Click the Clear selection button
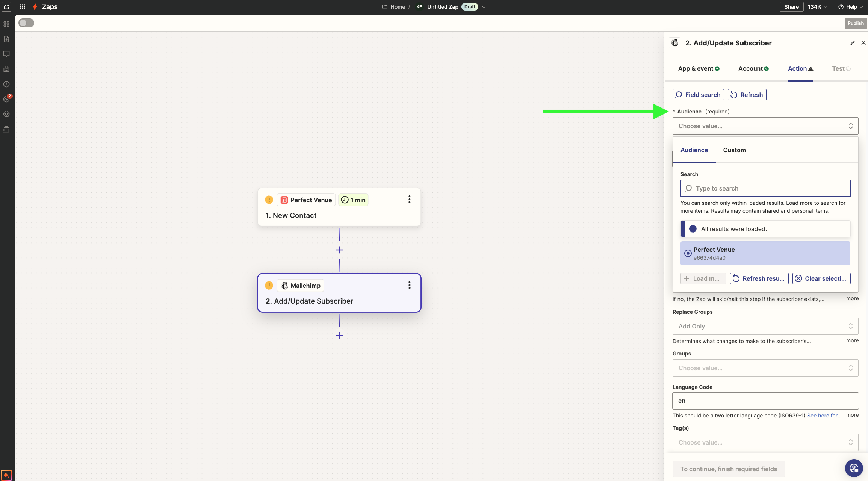Screen dimensions: 868x481 point(821,278)
